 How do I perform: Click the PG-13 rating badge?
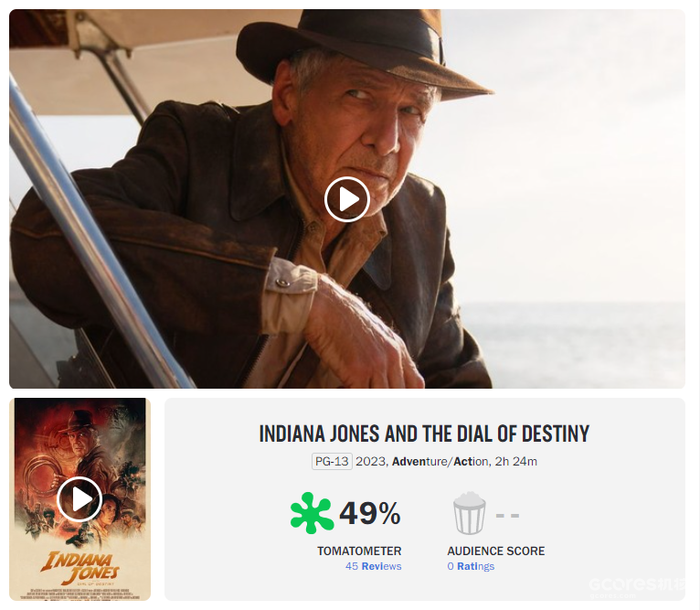coord(332,461)
